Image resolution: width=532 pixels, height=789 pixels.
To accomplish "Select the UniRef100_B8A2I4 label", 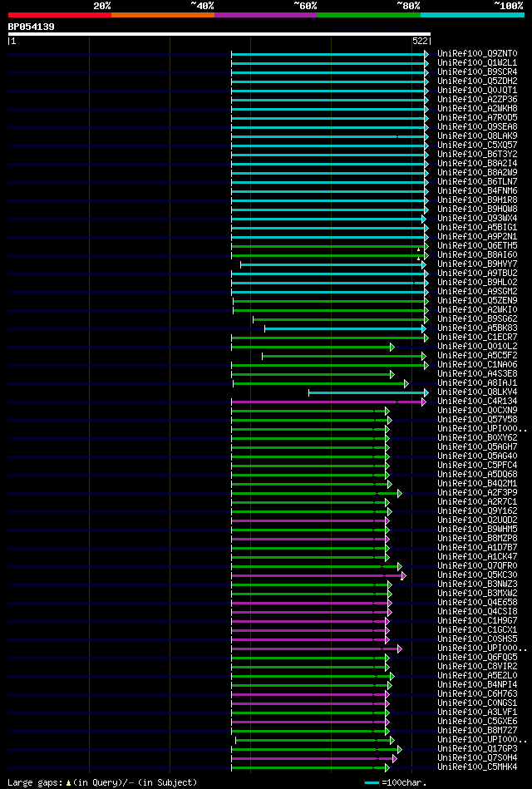I will [477, 164].
